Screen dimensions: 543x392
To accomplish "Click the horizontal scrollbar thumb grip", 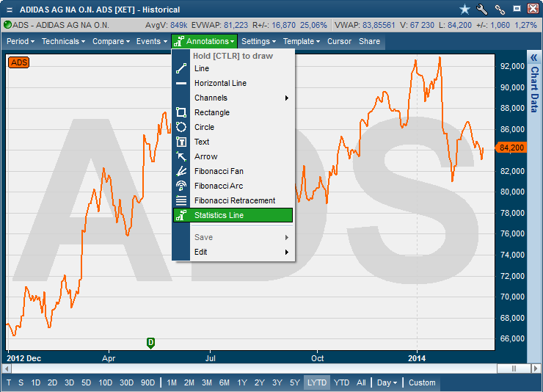I will [514, 368].
